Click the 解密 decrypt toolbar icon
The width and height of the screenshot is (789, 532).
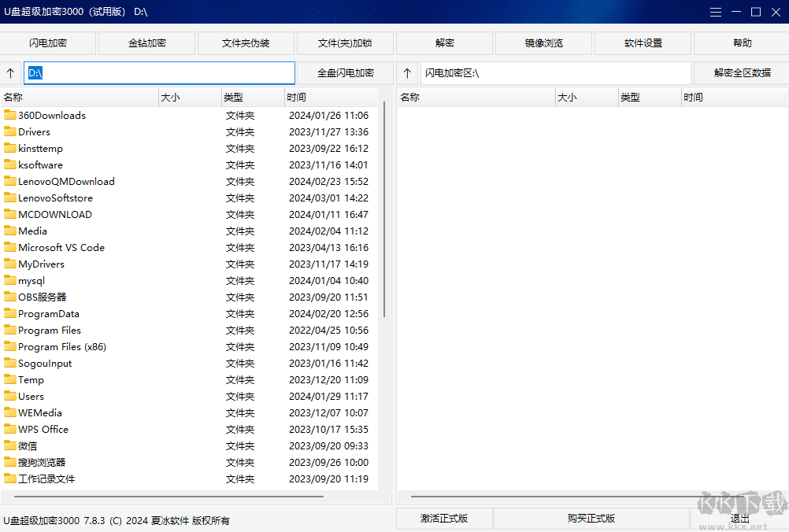click(x=444, y=42)
